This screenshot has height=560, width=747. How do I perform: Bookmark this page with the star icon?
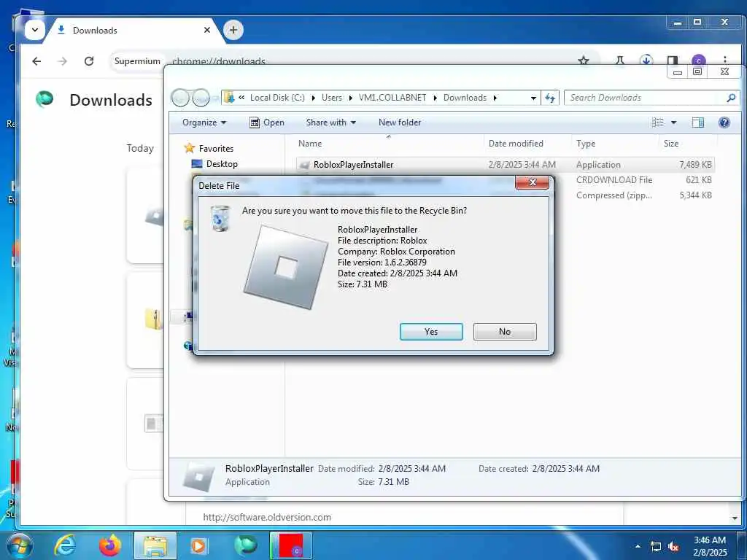pos(583,61)
